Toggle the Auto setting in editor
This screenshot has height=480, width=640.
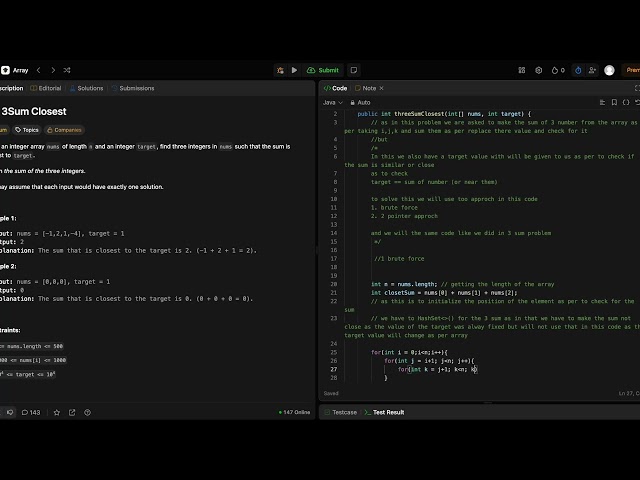360,102
